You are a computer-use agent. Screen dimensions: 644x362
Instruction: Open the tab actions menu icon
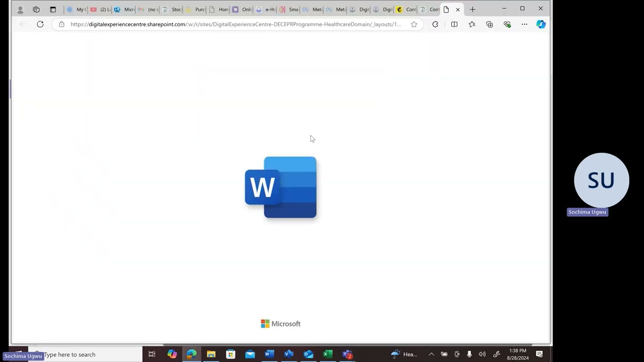53,10
